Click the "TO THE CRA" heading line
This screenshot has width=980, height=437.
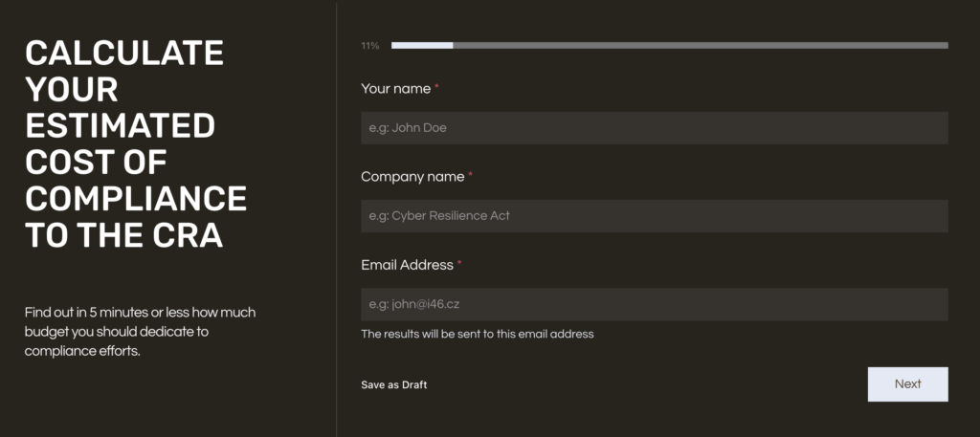[x=123, y=234]
